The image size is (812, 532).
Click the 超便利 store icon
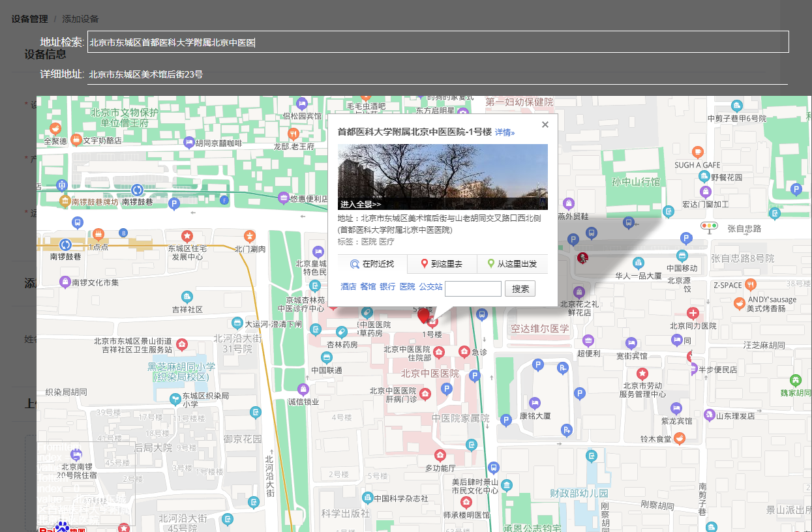588,341
